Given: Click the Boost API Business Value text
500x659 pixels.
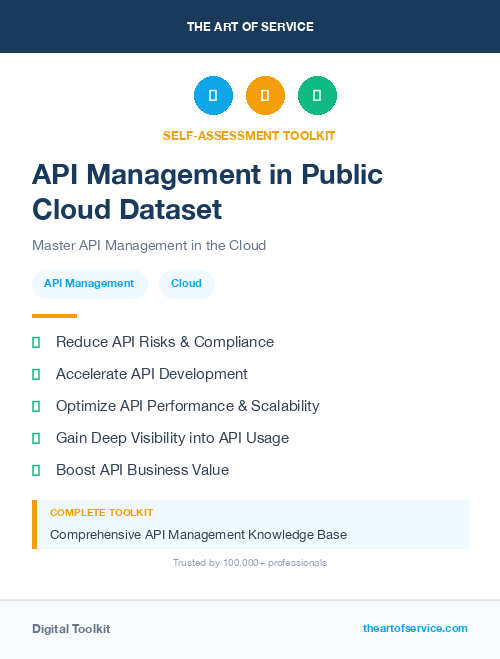Looking at the screenshot, I should tap(142, 470).
